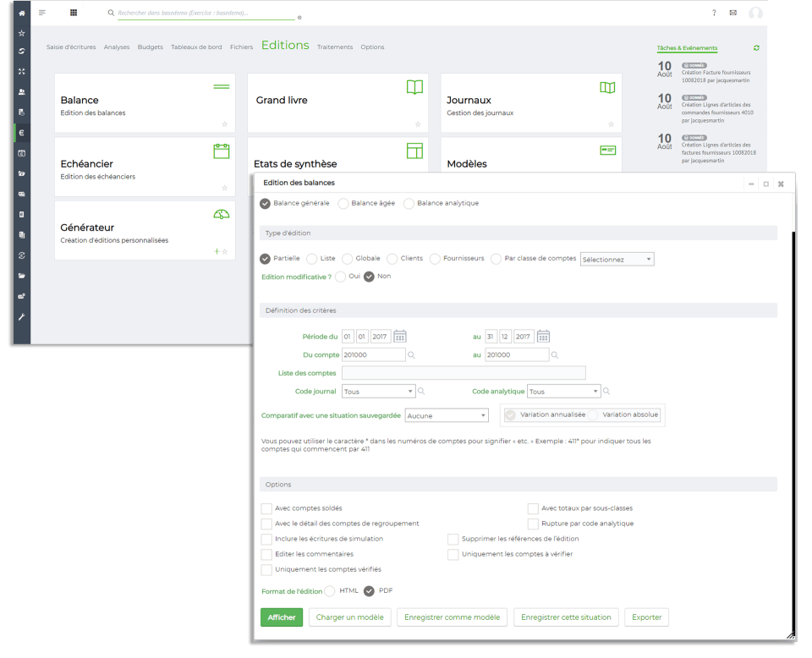The height and width of the screenshot is (658, 812).
Task: Click search icon next to Code analytique
Action: pyautogui.click(x=606, y=392)
